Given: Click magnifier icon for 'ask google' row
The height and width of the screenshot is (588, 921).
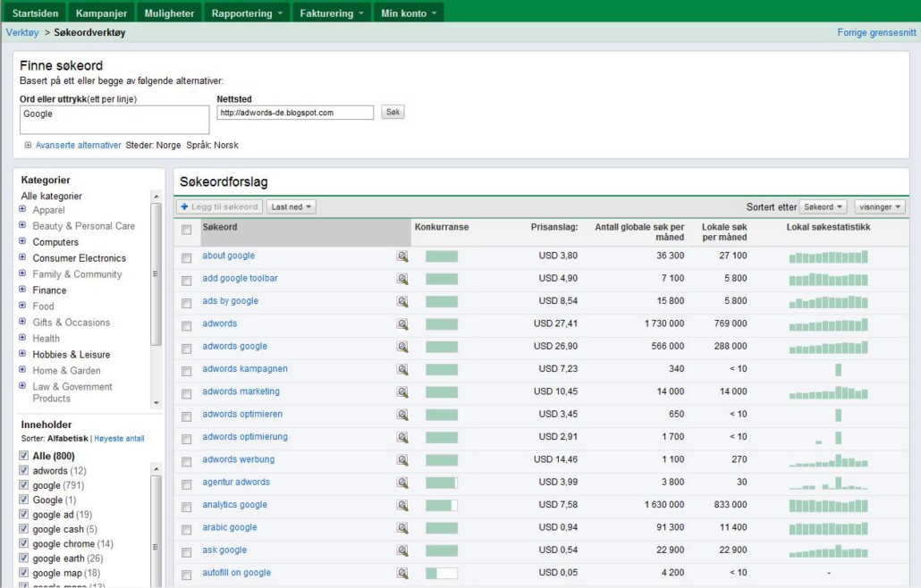Looking at the screenshot, I should 402,550.
